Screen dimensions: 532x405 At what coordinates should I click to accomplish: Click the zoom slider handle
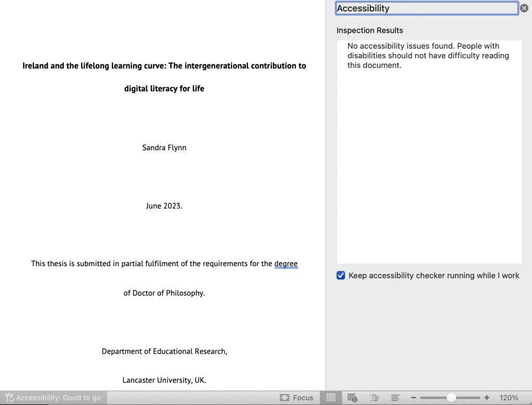point(451,398)
